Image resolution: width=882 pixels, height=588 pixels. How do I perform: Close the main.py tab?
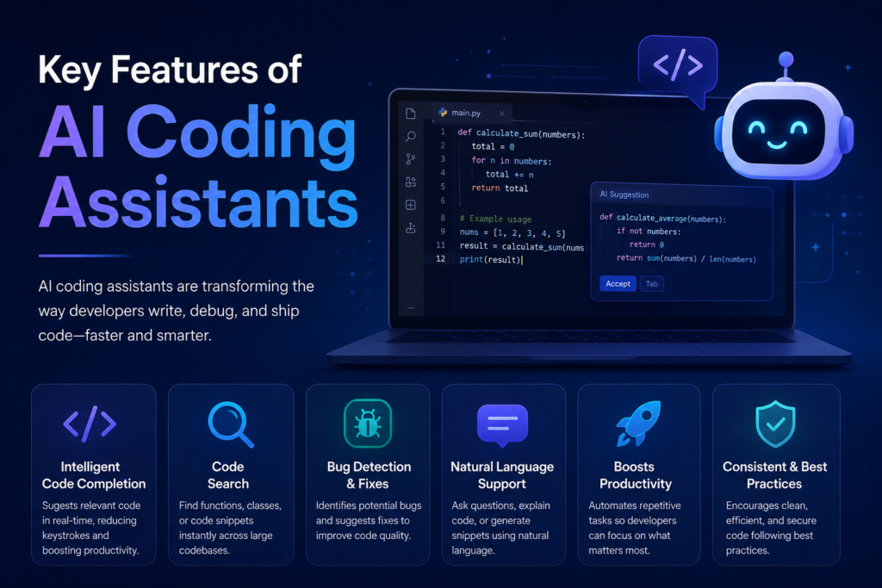tap(502, 113)
